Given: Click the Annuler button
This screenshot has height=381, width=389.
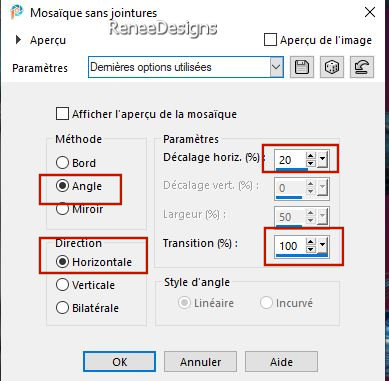Looking at the screenshot, I should pyautogui.click(x=200, y=362).
